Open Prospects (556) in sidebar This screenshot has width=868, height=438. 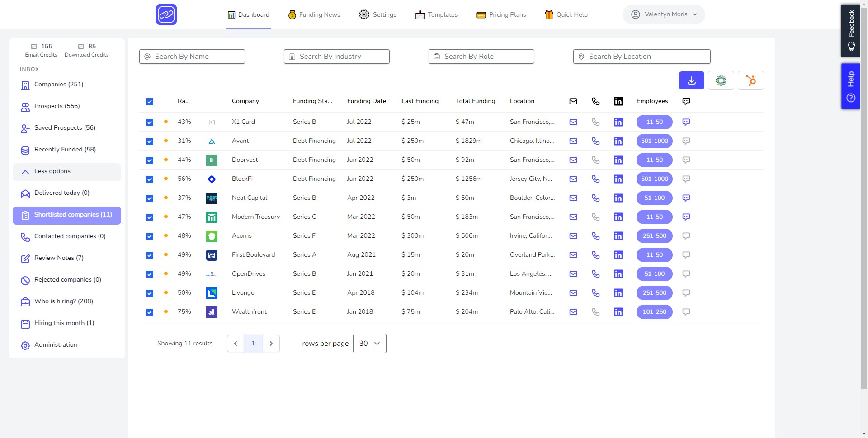pyautogui.click(x=67, y=107)
